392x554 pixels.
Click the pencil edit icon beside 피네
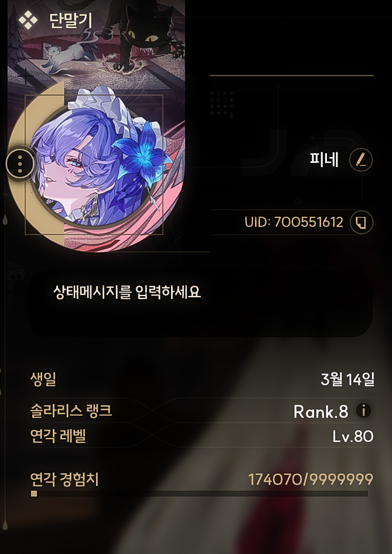(361, 160)
